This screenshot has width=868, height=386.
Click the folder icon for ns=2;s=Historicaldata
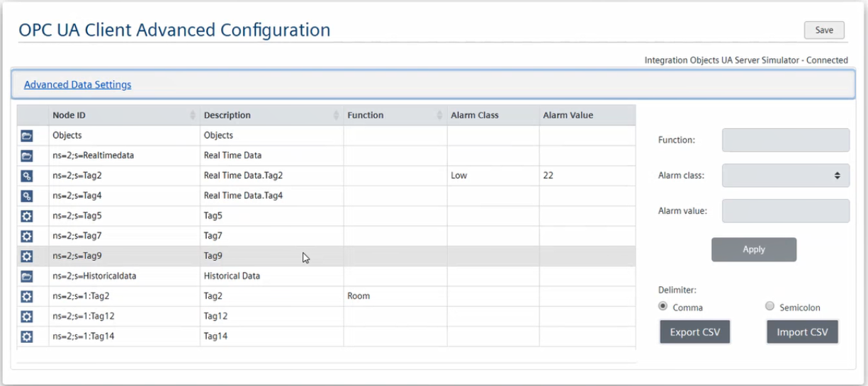coord(27,276)
